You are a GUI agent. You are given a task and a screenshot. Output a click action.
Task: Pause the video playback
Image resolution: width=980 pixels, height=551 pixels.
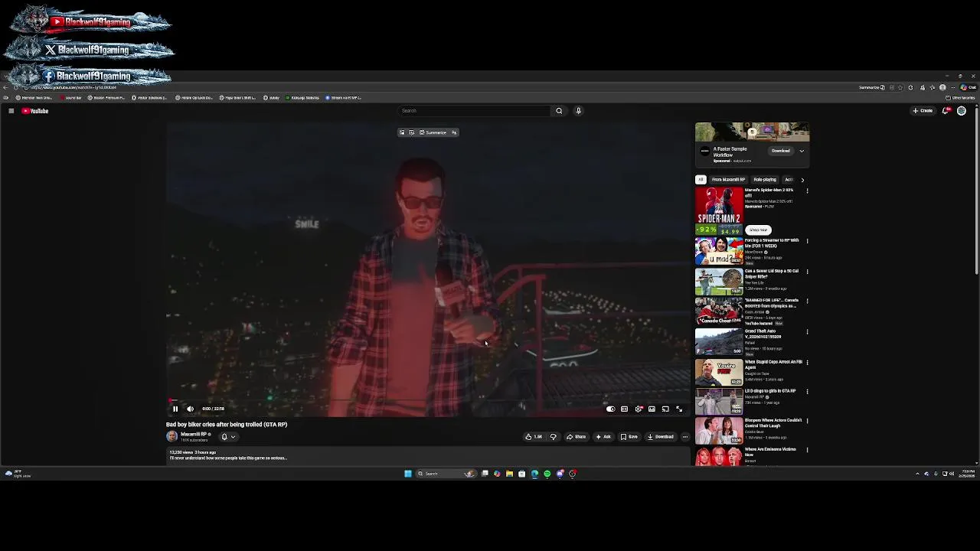tap(175, 409)
